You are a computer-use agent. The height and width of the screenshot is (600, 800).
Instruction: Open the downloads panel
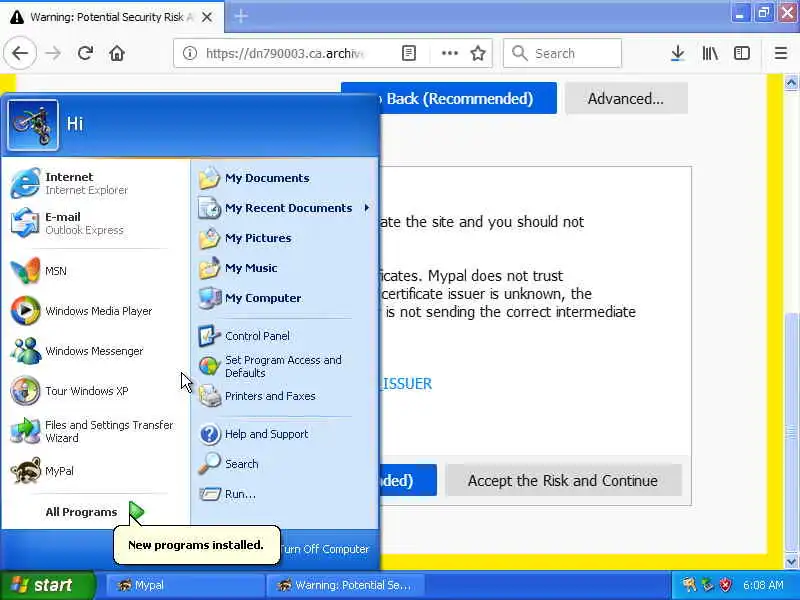coord(678,53)
